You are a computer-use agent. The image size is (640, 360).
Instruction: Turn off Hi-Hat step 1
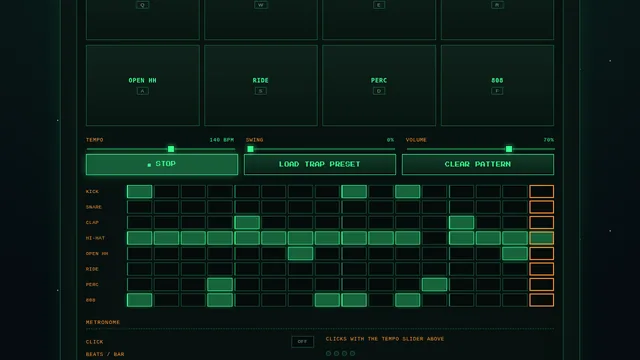[140, 238]
